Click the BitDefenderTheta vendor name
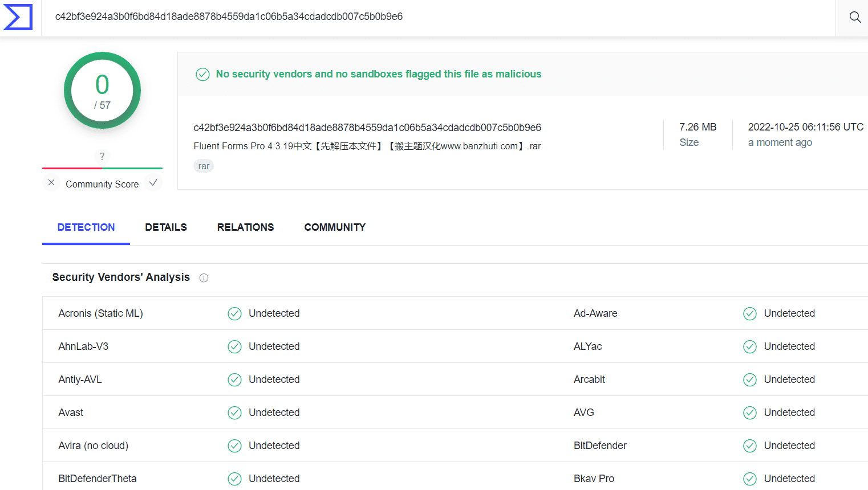This screenshot has width=868, height=490. pyautogui.click(x=98, y=479)
